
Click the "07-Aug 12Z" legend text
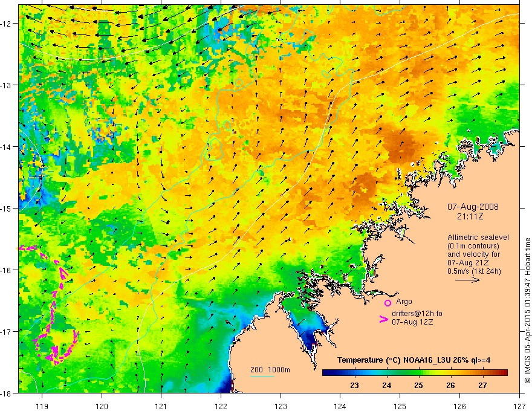412,322
